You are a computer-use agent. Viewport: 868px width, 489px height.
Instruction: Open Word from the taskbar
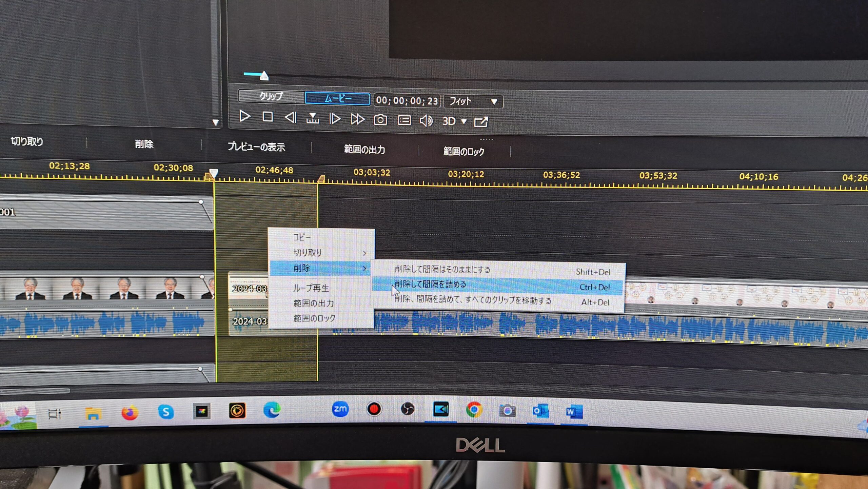[x=574, y=412]
